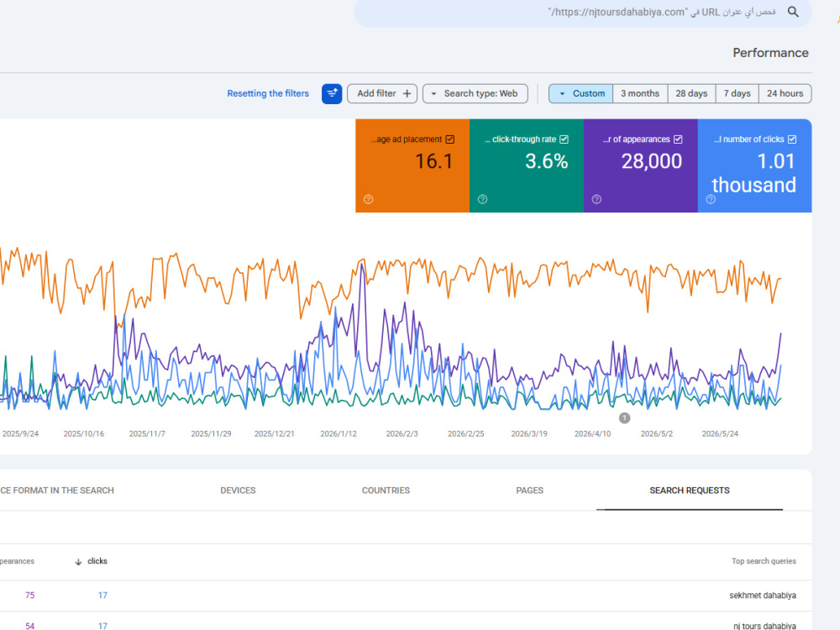Open the Custom date range dropdown
The height and width of the screenshot is (630, 840).
click(x=581, y=94)
